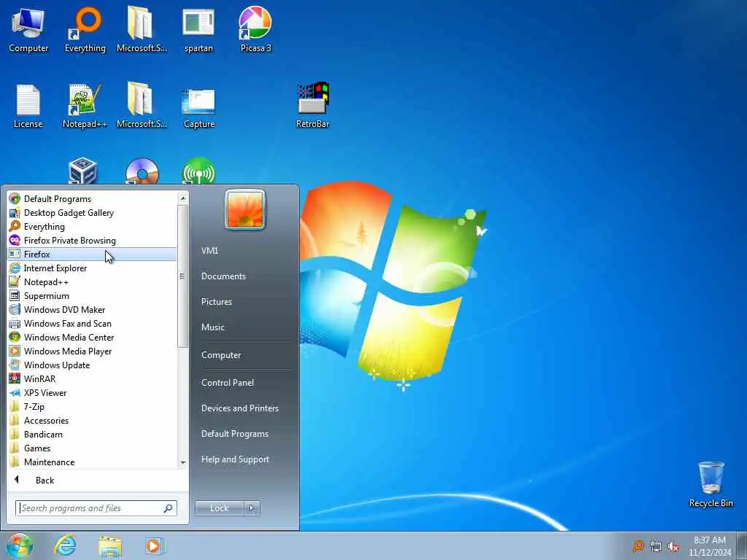747x560 pixels.
Task: Open Windows Update
Action: tap(93, 365)
